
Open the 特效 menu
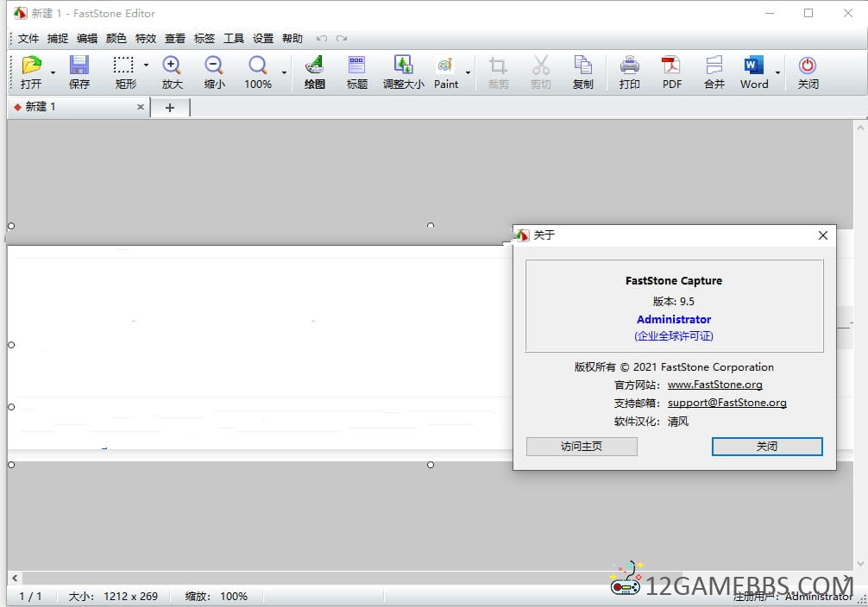click(146, 38)
